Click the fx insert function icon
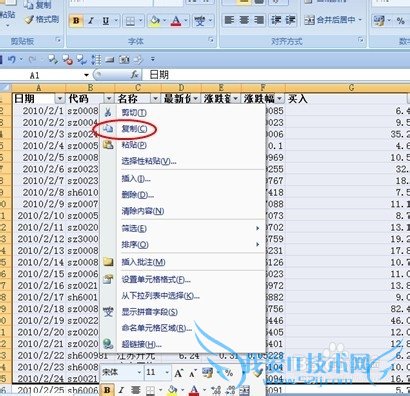The width and height of the screenshot is (410, 396). tap(134, 75)
